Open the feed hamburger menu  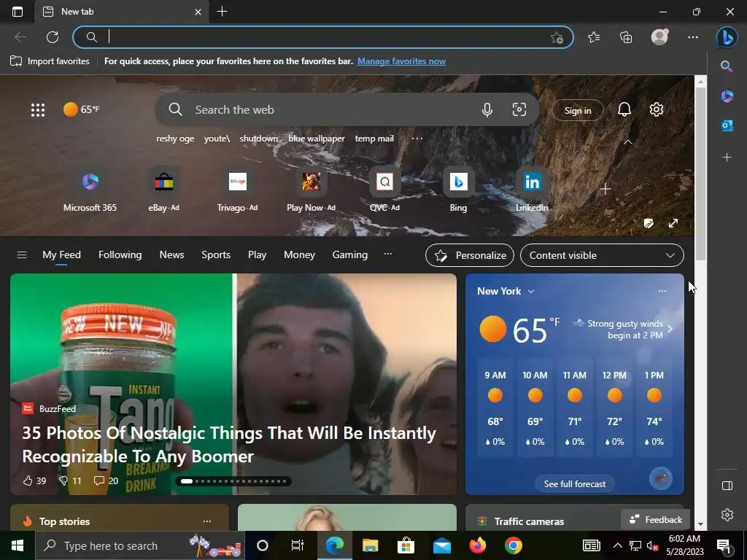(x=21, y=254)
